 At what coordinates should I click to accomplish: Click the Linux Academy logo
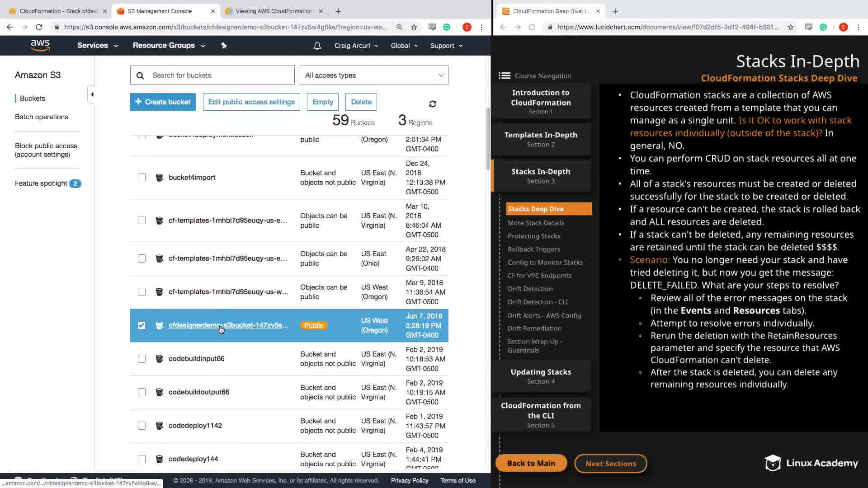811,463
